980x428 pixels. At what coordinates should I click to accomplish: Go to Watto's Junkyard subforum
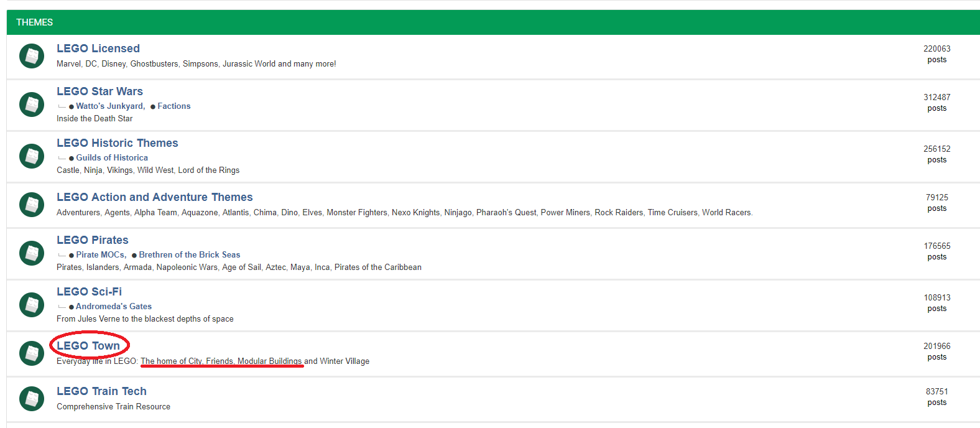pyautogui.click(x=110, y=106)
